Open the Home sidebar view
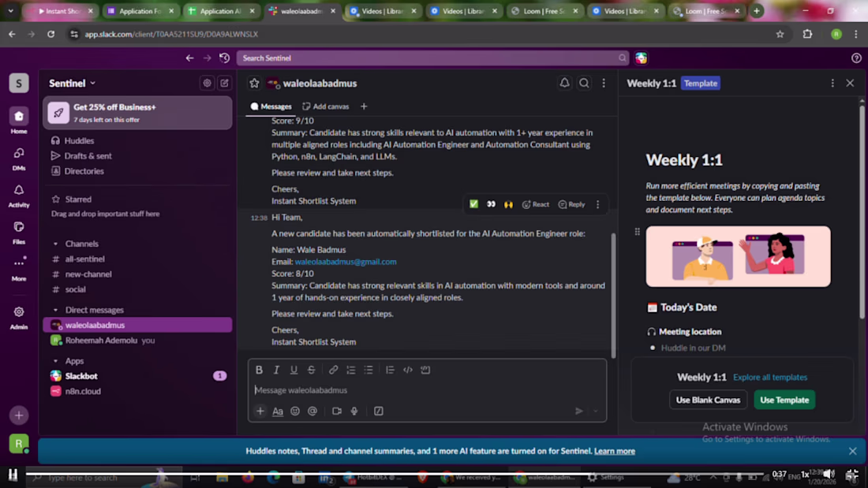 click(19, 121)
